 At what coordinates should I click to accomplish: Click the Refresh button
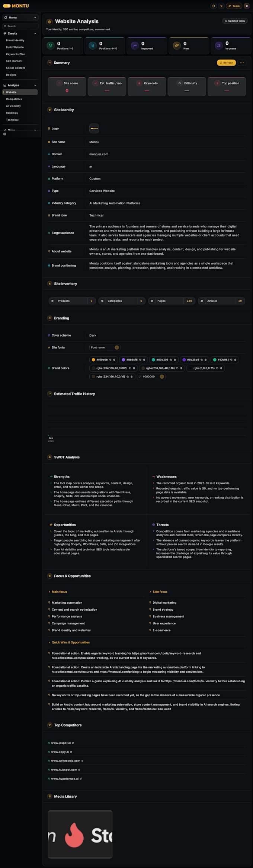click(226, 63)
